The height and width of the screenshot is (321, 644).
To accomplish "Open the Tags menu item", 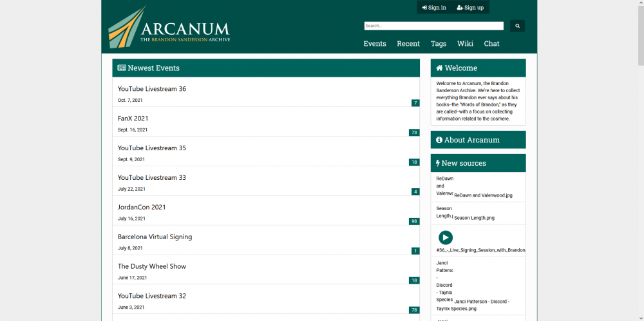I will pyautogui.click(x=438, y=44).
